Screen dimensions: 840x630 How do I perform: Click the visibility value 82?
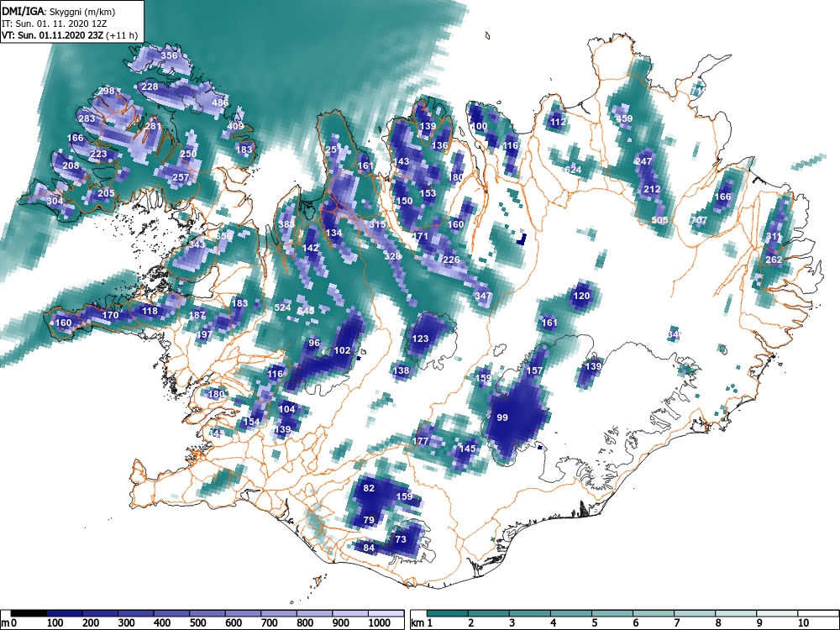click(x=369, y=488)
